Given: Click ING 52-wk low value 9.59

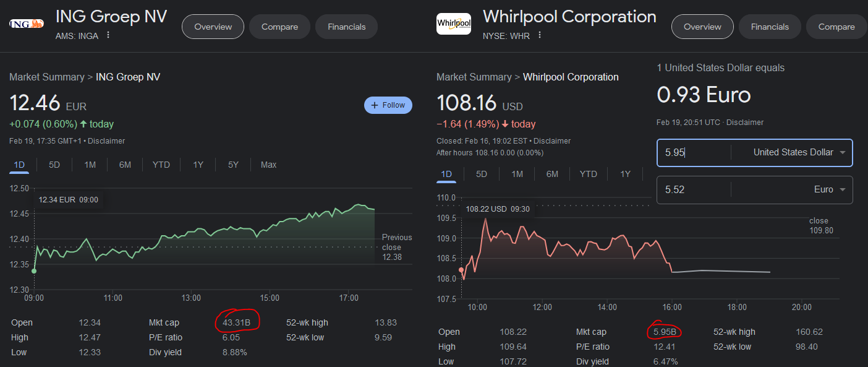Looking at the screenshot, I should [383, 337].
